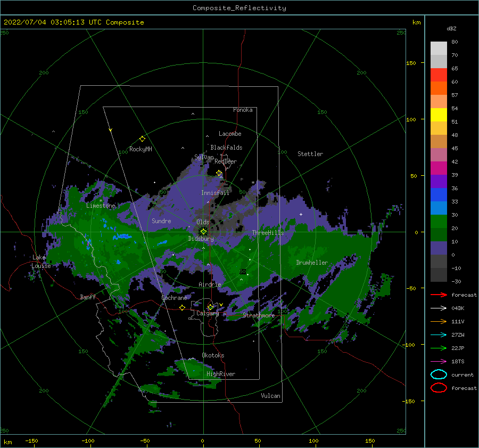Click the Drumheller town label
479x448 pixels.
click(x=312, y=263)
